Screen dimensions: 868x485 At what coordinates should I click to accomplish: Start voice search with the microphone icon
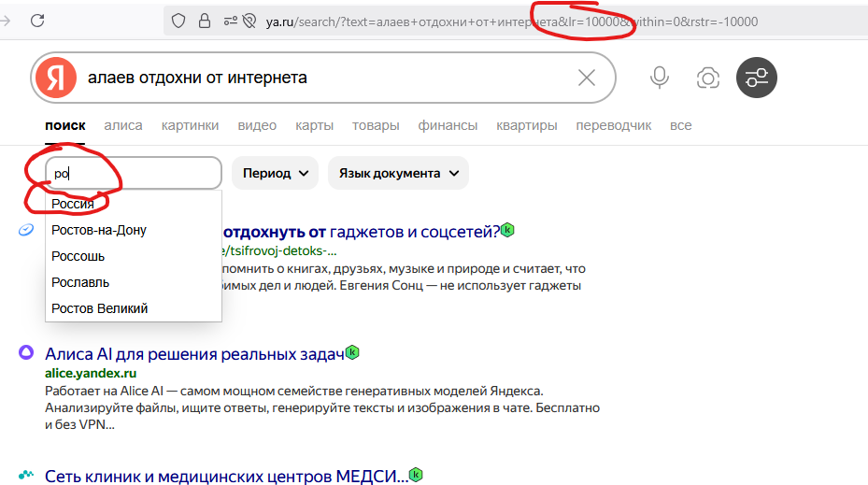coord(660,78)
